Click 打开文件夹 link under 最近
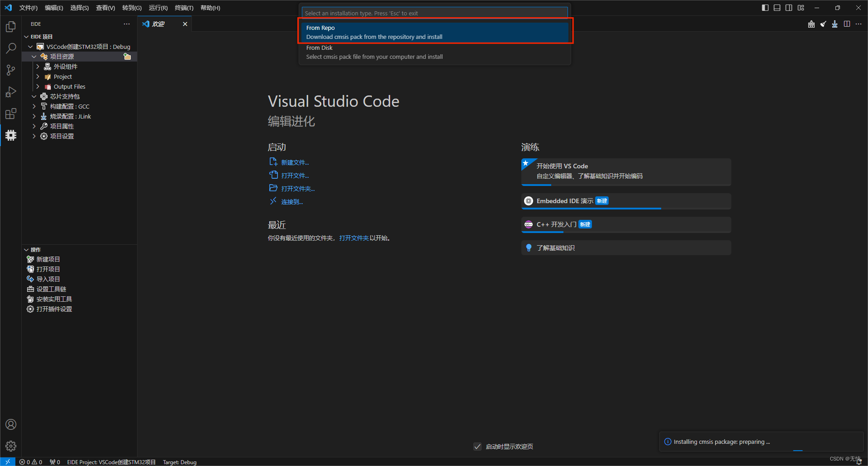The height and width of the screenshot is (466, 868). click(354, 238)
